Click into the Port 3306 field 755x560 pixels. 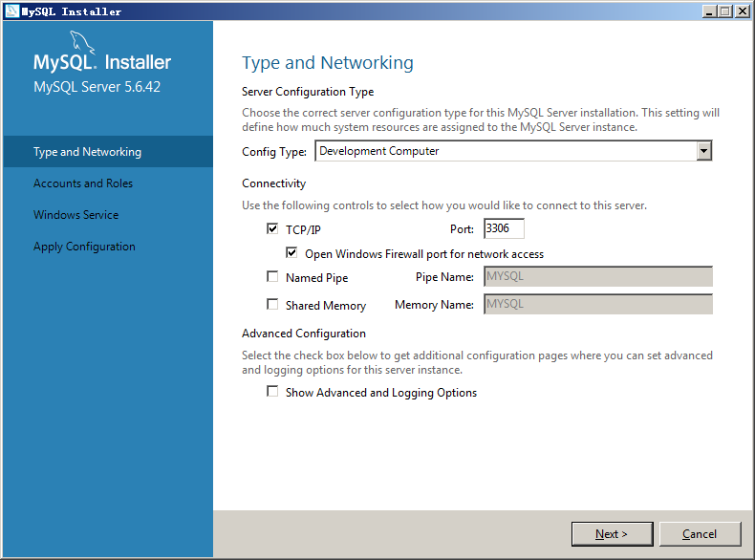pos(505,228)
